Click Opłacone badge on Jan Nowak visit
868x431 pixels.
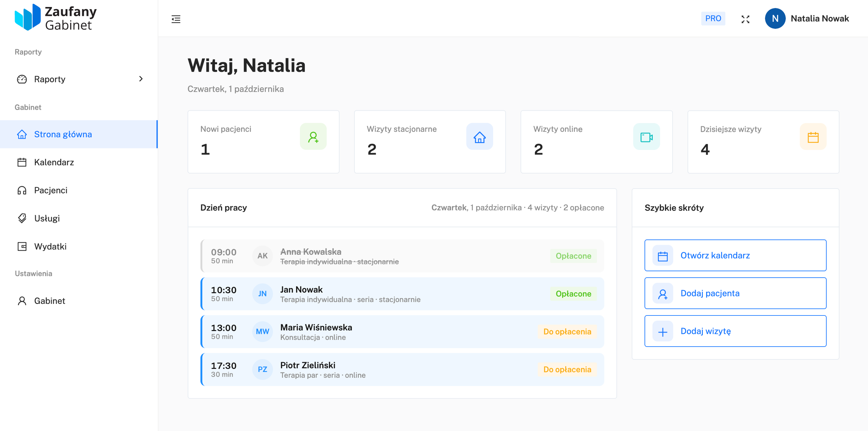573,294
